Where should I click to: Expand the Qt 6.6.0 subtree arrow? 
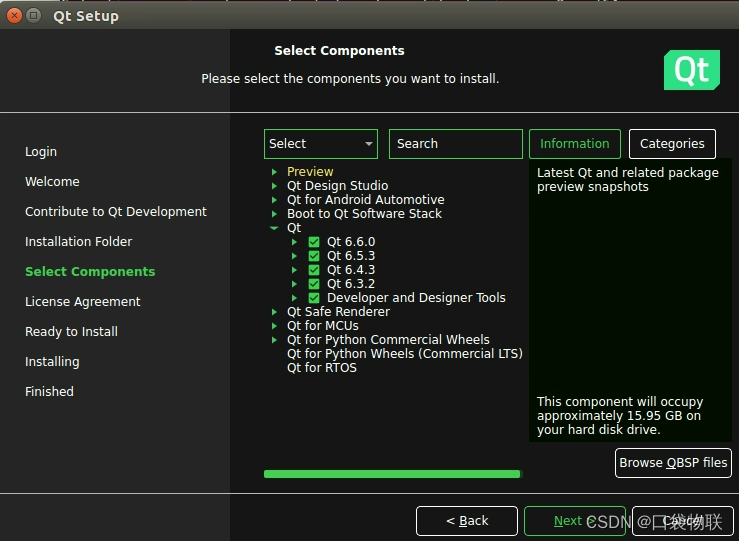coord(294,242)
